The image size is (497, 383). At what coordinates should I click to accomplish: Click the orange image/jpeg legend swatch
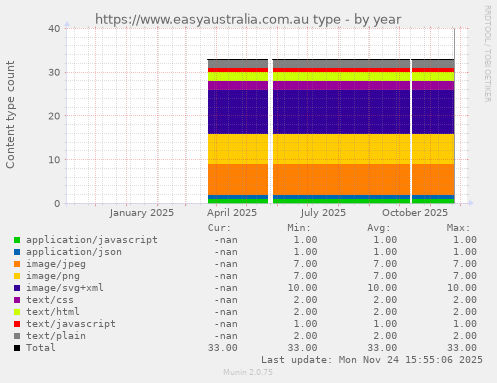tap(17, 264)
